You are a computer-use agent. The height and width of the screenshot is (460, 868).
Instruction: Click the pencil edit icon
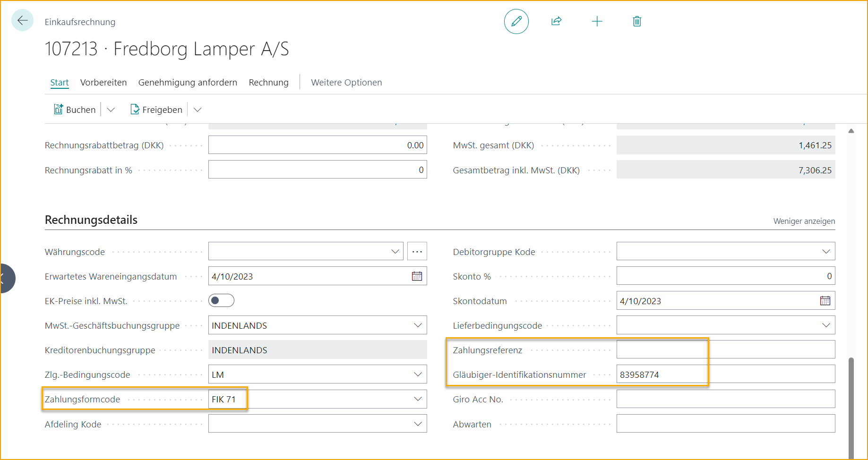[x=516, y=21]
